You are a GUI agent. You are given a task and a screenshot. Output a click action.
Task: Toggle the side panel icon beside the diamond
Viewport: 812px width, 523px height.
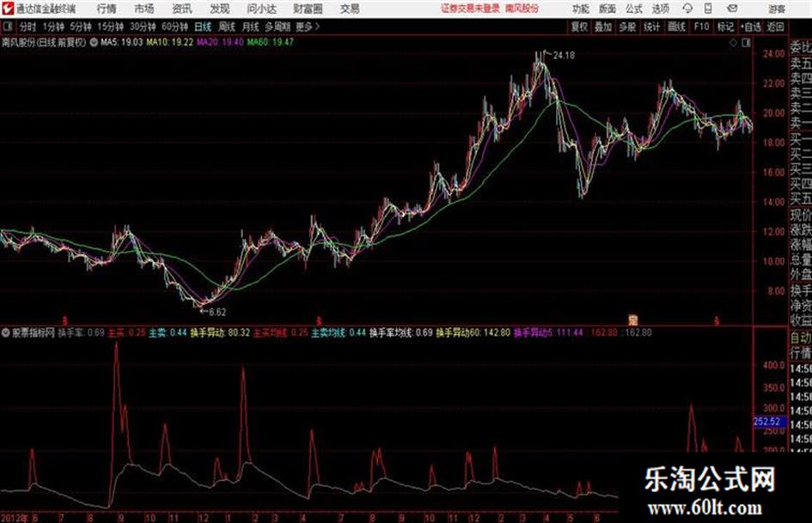[x=746, y=43]
